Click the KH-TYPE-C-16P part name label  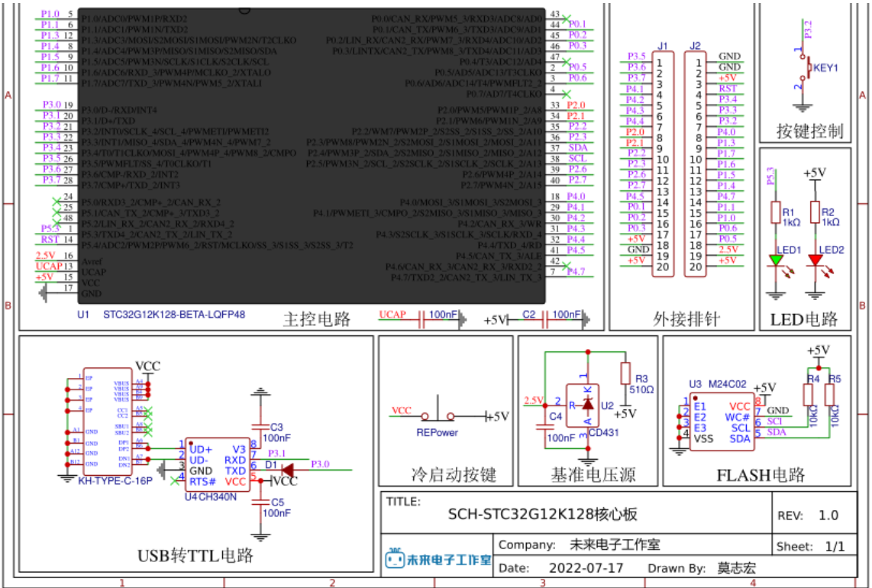click(115, 480)
